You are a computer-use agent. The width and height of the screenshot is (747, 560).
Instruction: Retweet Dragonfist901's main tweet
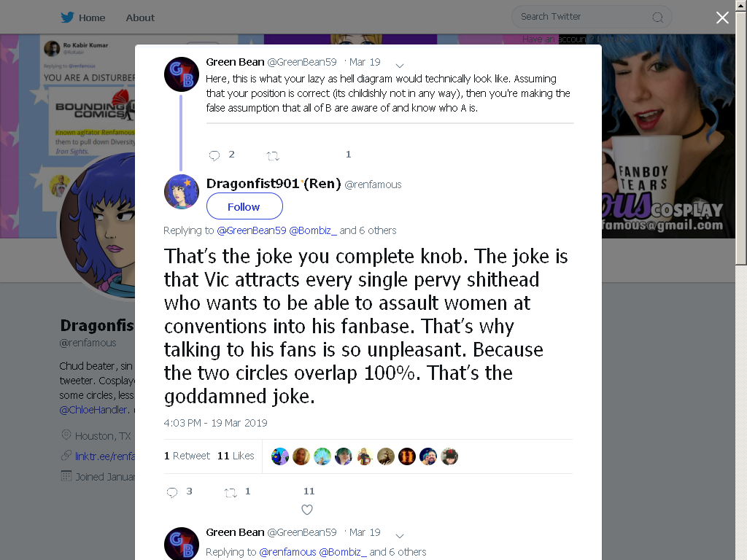coord(231,493)
